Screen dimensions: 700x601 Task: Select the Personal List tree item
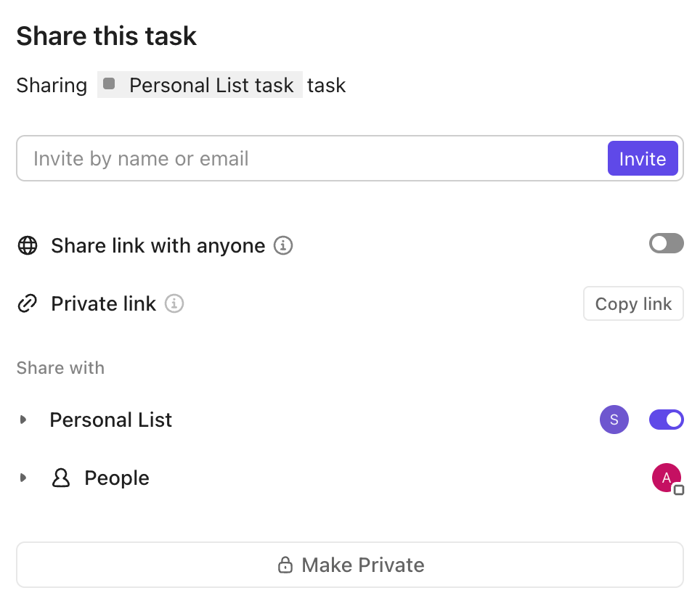pyautogui.click(x=110, y=420)
